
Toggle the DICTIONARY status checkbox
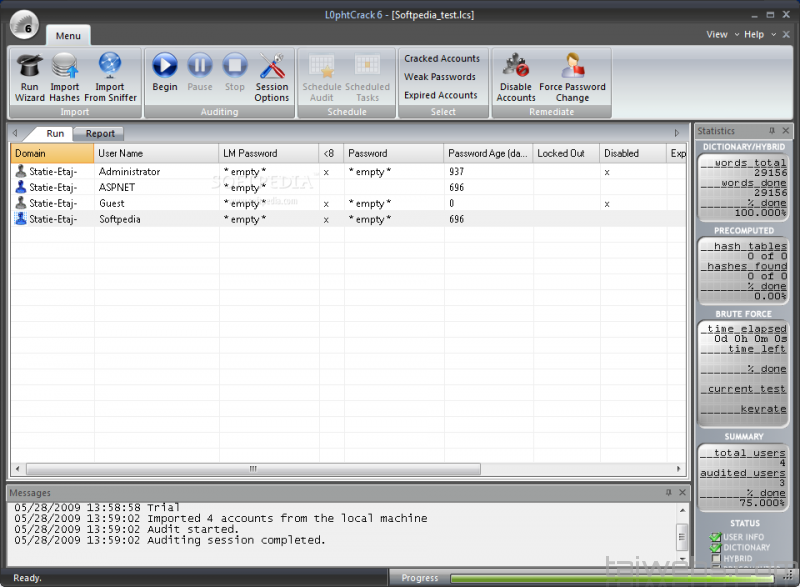pos(715,547)
